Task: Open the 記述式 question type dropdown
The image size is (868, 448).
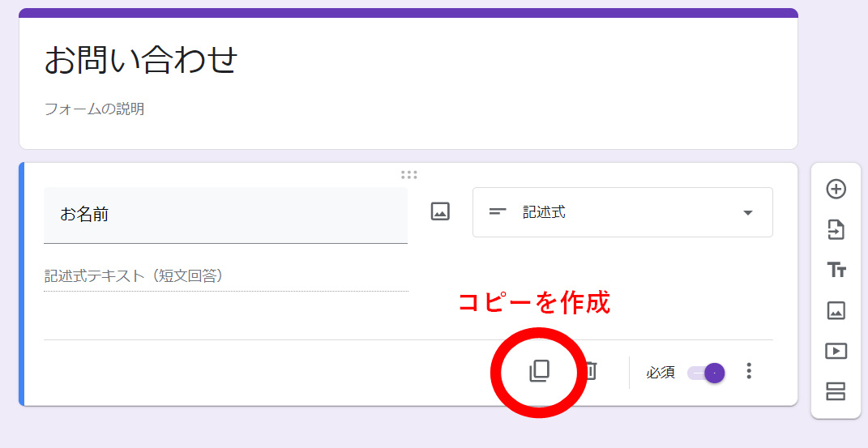Action: [x=622, y=212]
